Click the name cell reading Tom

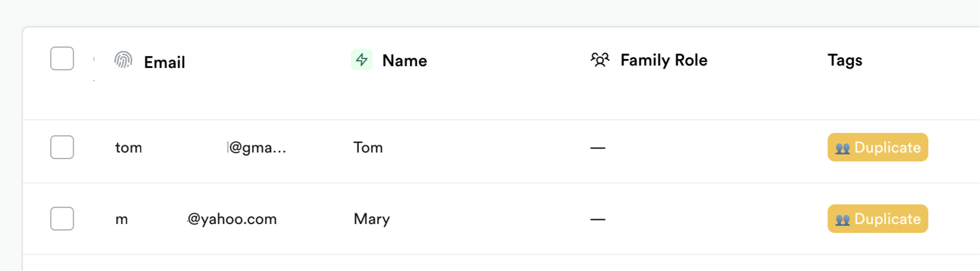click(368, 147)
